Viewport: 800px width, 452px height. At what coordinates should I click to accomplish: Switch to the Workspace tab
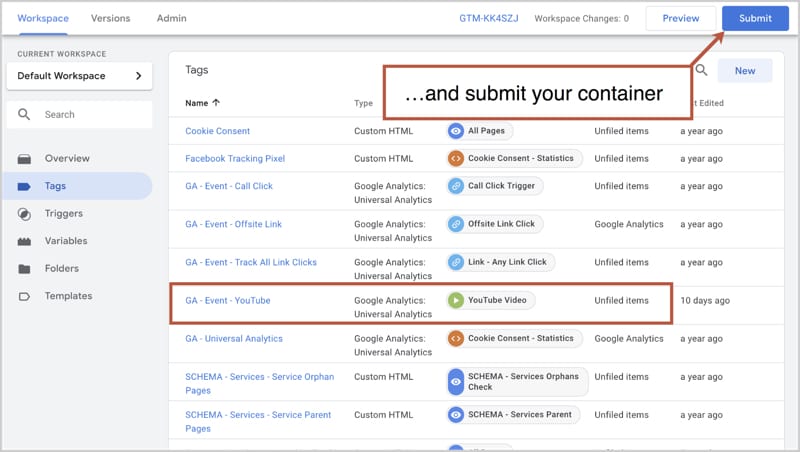click(43, 18)
